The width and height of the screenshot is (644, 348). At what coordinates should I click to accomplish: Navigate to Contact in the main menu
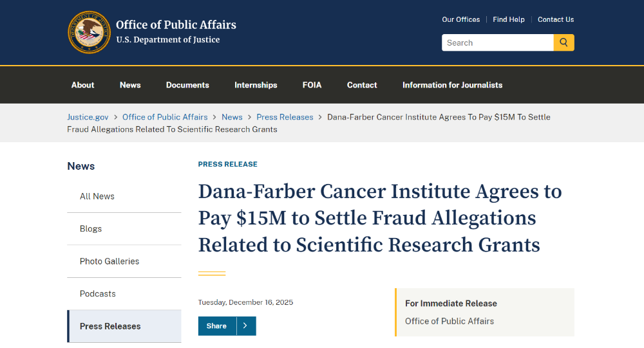(x=362, y=85)
